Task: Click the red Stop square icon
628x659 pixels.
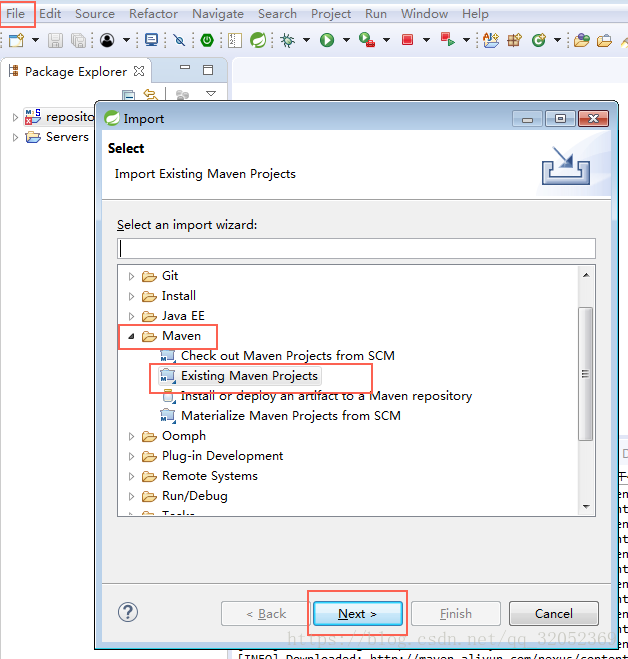Action: tap(407, 40)
